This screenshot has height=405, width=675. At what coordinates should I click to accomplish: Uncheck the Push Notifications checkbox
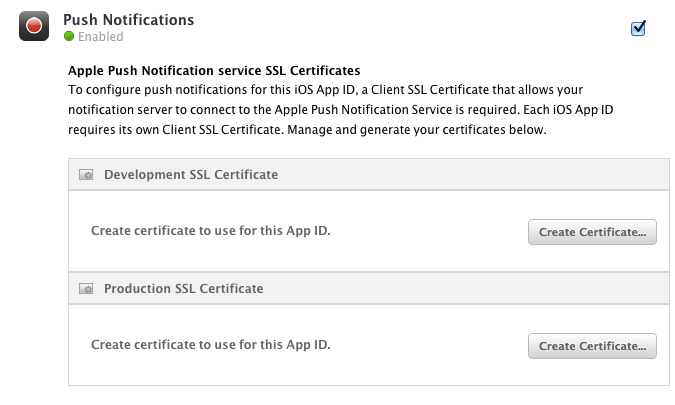[638, 28]
